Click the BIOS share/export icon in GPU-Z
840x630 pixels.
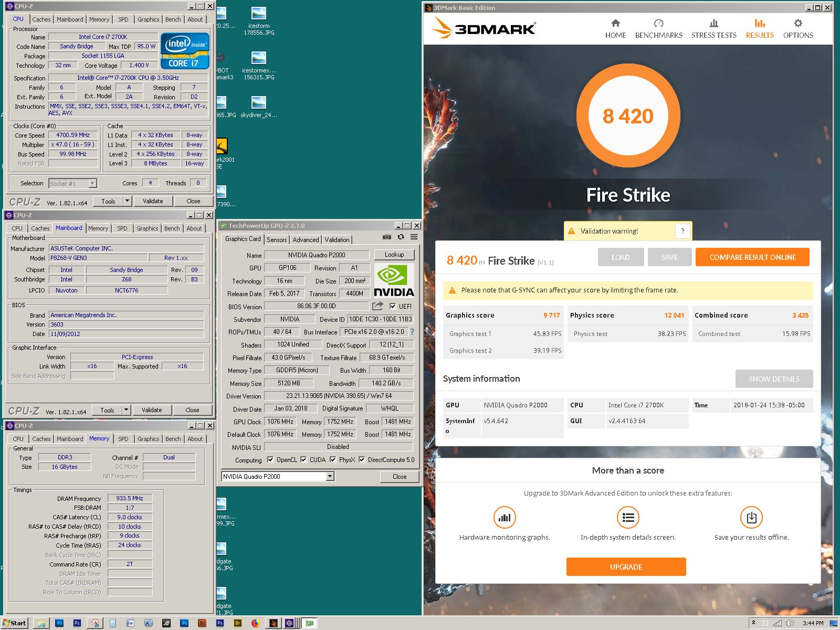coord(377,306)
